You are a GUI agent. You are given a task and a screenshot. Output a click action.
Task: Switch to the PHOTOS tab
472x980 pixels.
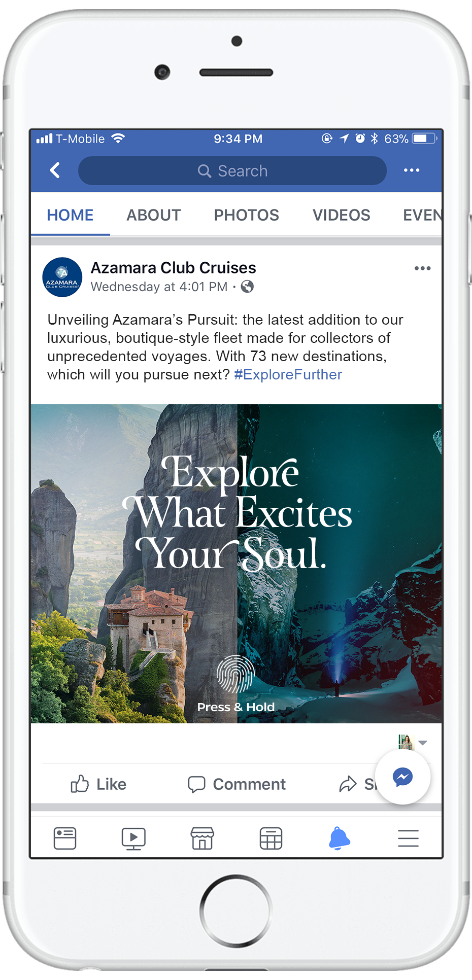pyautogui.click(x=246, y=215)
